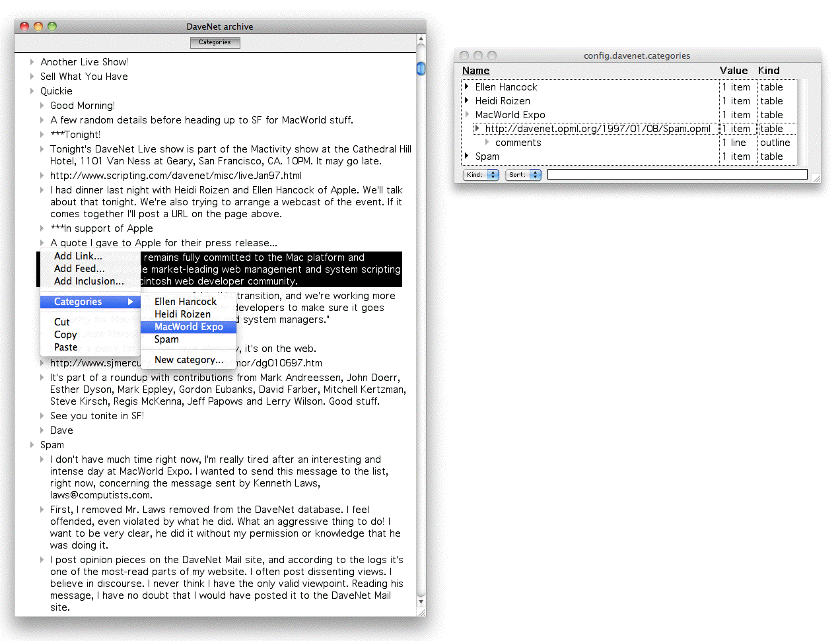Open the Sort popup menu

[523, 175]
